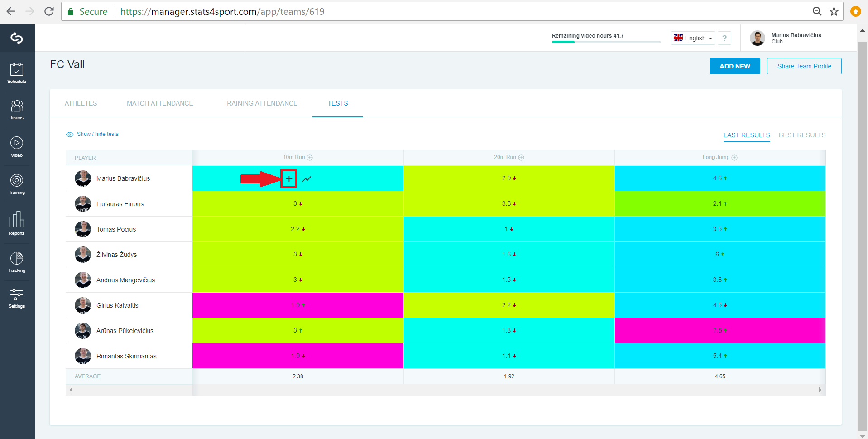The width and height of the screenshot is (868, 439).
Task: Click the Share Team Profile button
Action: pyautogui.click(x=804, y=66)
